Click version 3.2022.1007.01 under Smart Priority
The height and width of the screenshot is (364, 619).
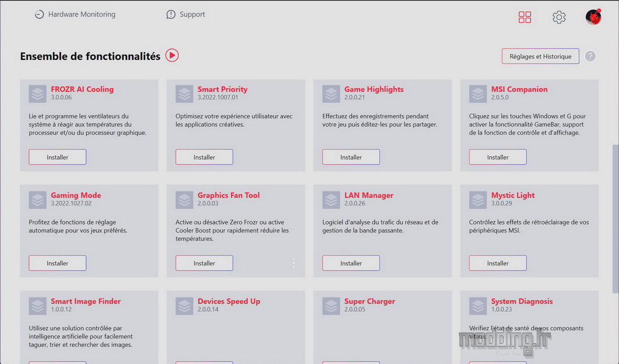[x=218, y=97]
